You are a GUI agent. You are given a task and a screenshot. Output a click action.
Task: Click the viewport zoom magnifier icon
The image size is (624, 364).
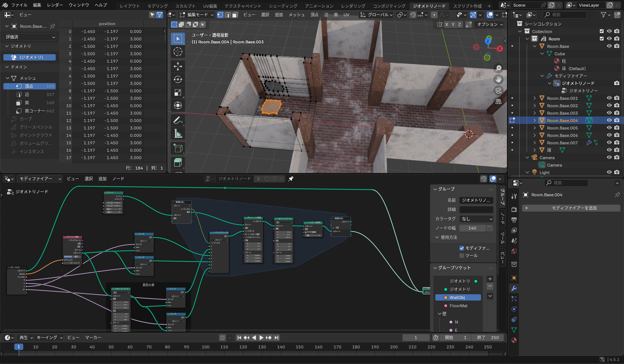498,68
